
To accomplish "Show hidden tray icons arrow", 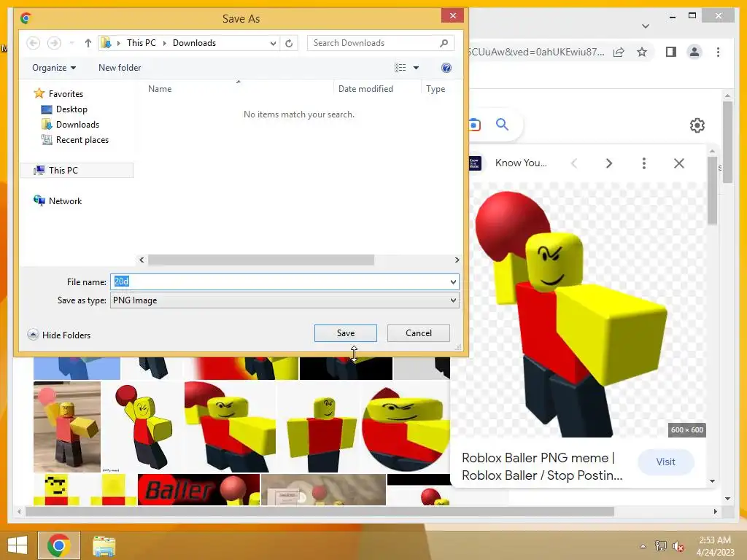I will (643, 546).
